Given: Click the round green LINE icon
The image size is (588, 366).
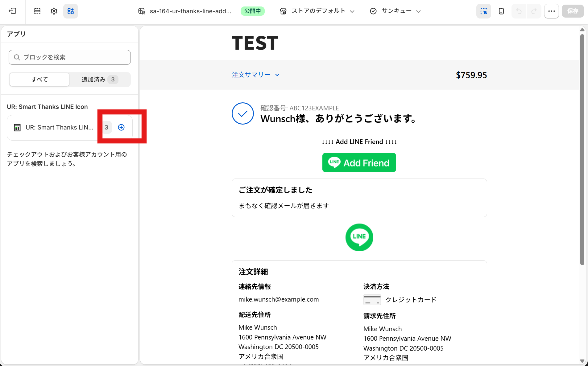Looking at the screenshot, I should pos(359,237).
